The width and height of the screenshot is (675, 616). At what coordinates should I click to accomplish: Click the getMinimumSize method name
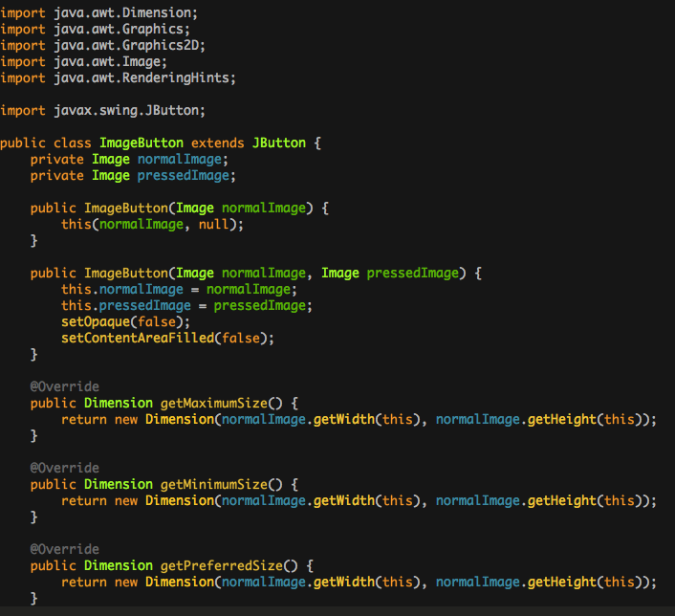click(214, 485)
